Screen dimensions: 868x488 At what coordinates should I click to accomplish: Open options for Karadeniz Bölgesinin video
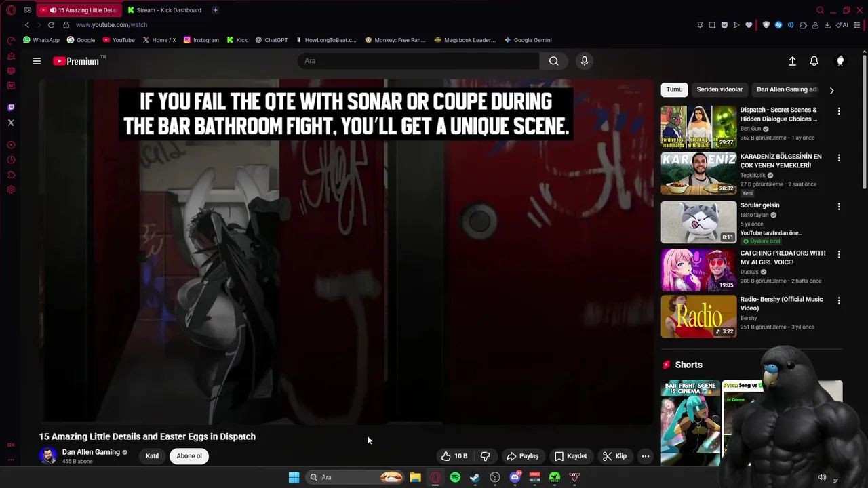[x=839, y=158]
